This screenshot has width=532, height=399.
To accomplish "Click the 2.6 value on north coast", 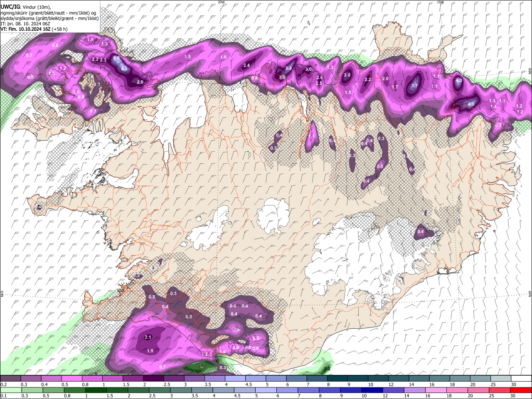I will (x=320, y=77).
